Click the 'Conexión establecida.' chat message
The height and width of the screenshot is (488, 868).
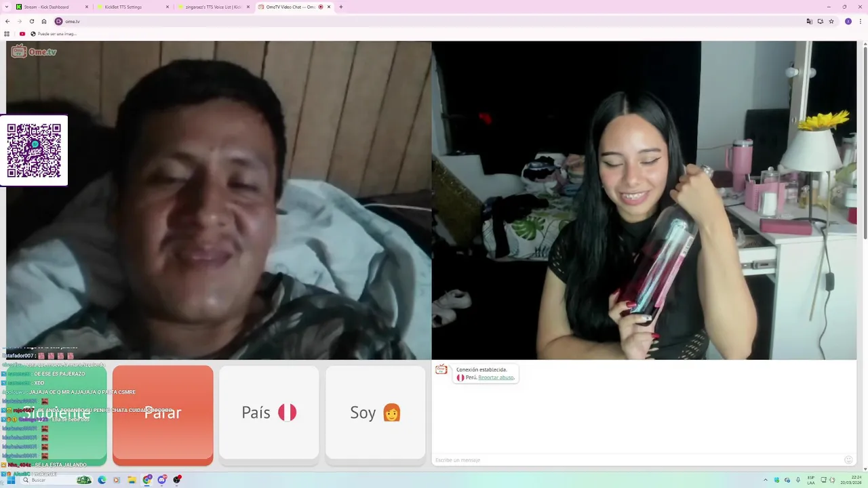[x=481, y=369]
